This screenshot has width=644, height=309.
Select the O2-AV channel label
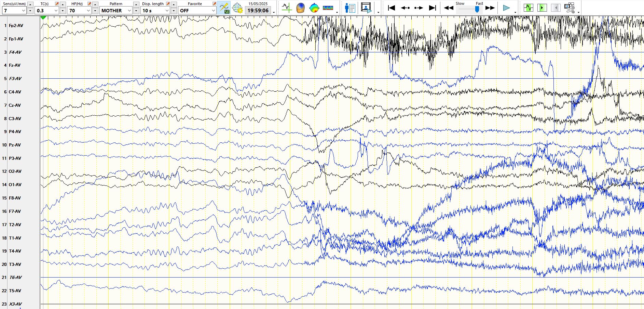click(x=15, y=171)
